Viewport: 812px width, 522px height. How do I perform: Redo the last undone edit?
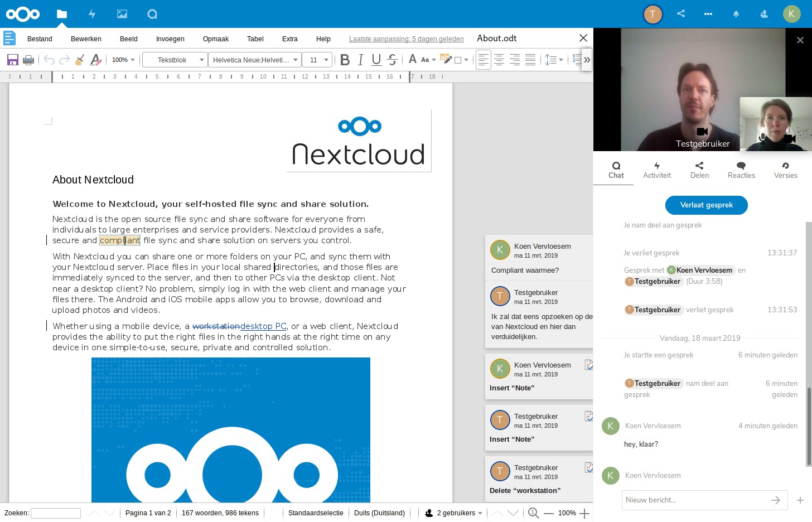pyautogui.click(x=65, y=60)
